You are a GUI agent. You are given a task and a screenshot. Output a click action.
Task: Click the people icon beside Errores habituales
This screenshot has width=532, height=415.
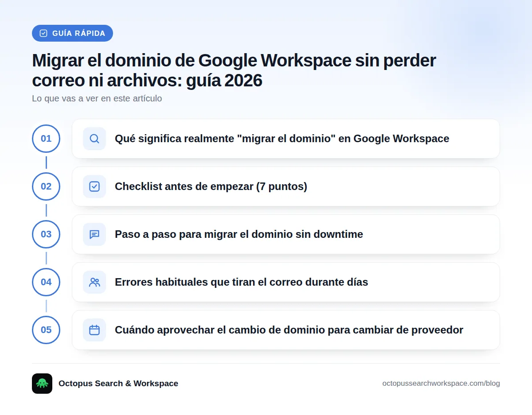94,282
